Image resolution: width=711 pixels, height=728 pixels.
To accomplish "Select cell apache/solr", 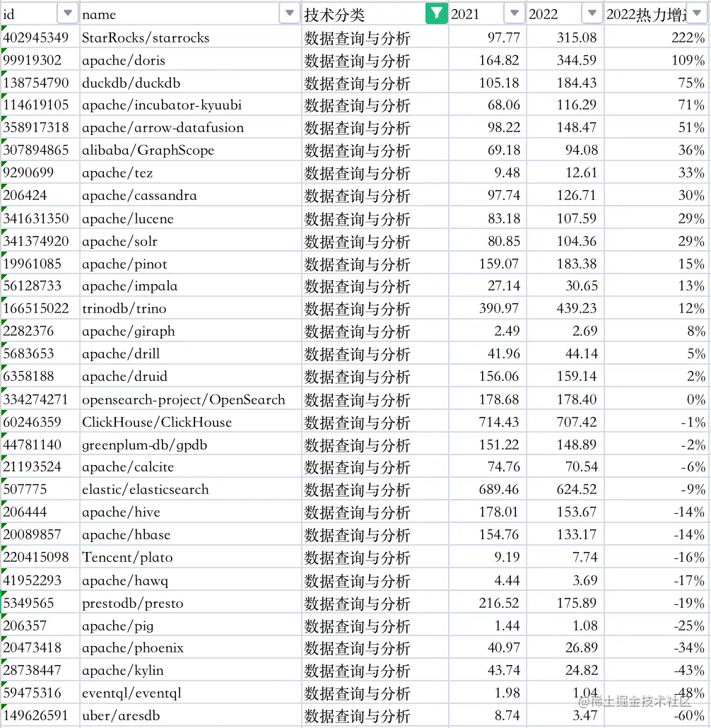I will pos(190,241).
